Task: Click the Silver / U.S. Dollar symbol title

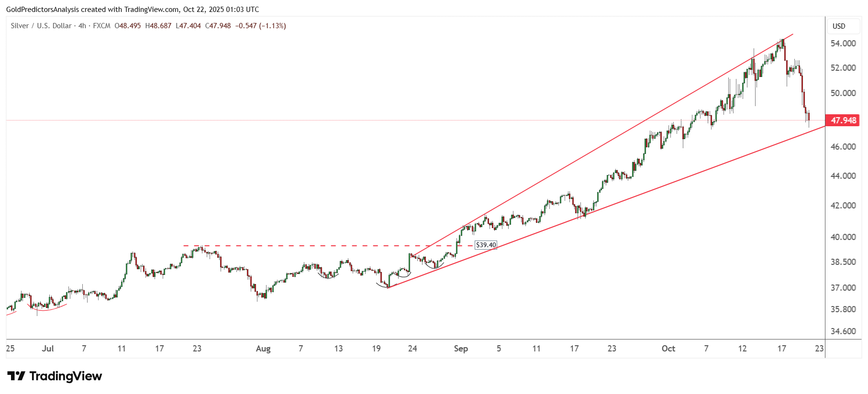Action: (x=41, y=26)
